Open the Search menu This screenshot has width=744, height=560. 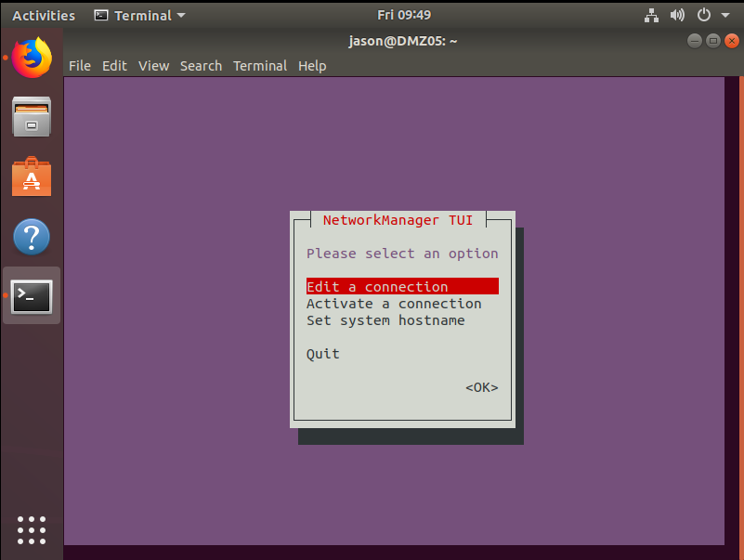[x=201, y=66]
